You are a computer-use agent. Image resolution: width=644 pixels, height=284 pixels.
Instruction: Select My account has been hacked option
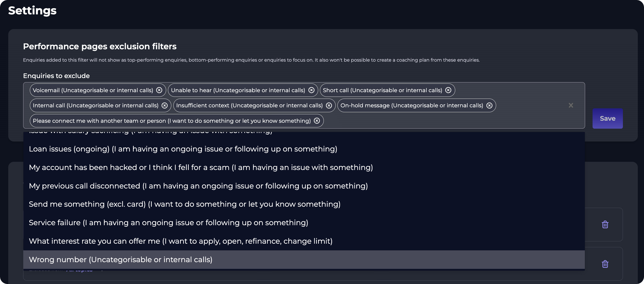tap(304, 167)
